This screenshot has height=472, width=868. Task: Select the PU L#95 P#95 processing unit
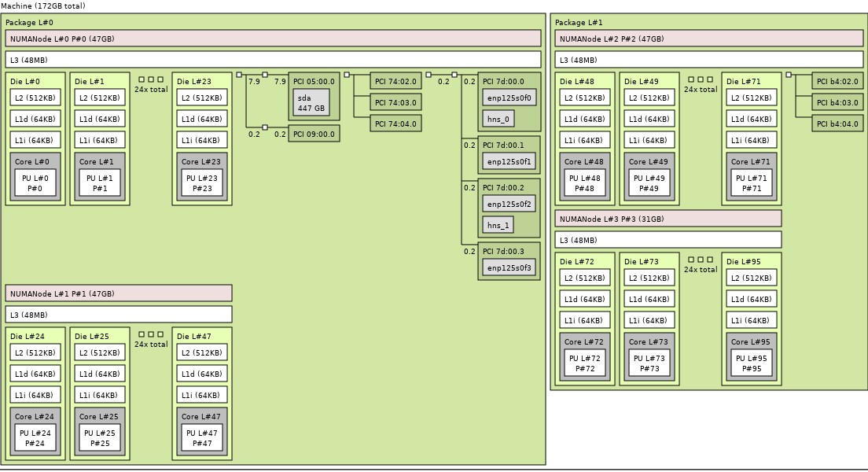pyautogui.click(x=752, y=363)
